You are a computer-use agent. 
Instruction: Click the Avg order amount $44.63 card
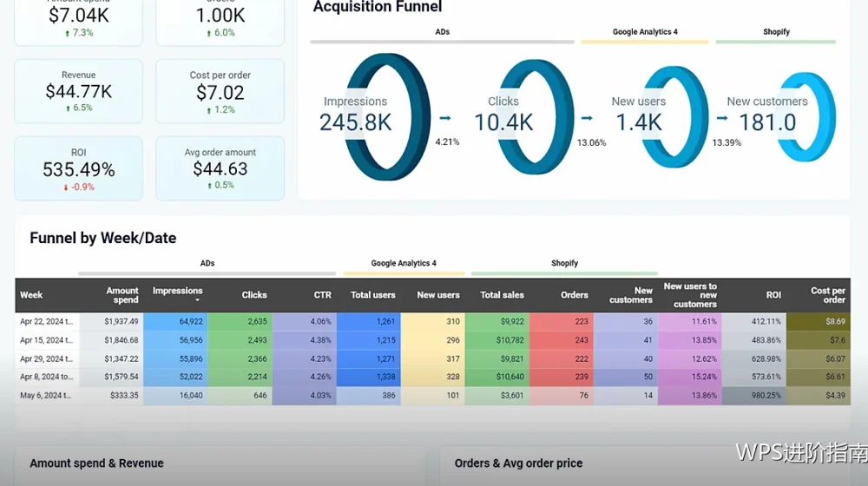pos(220,168)
